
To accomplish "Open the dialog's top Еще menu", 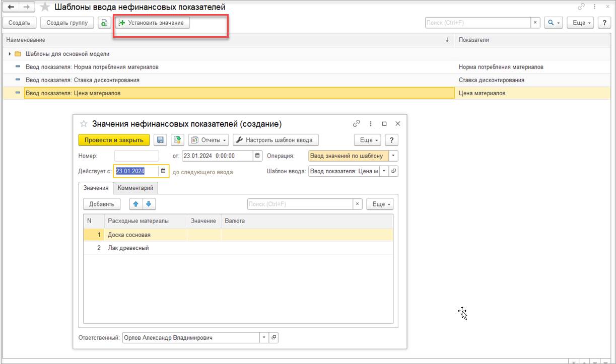I will pyautogui.click(x=368, y=140).
